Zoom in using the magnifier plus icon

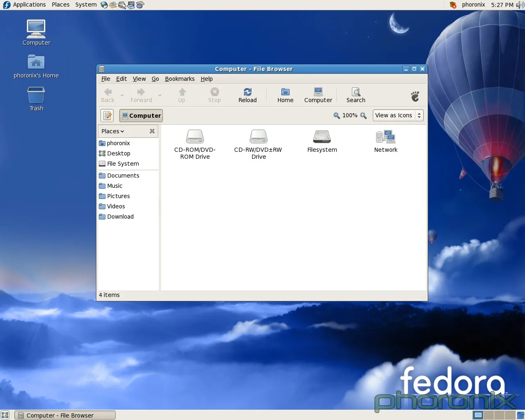[363, 116]
